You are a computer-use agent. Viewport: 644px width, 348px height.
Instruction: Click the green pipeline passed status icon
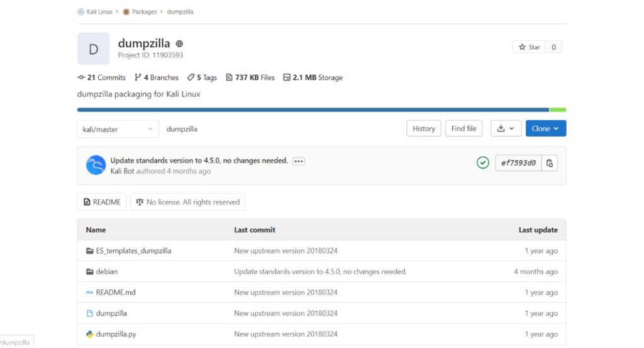[x=482, y=163]
